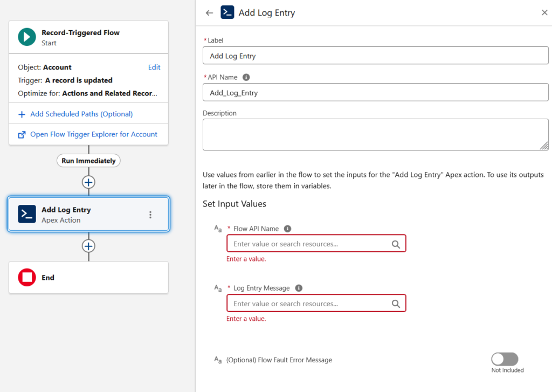Click the search icon in Flow API Name field
This screenshot has height=392, width=552.
tap(396, 244)
